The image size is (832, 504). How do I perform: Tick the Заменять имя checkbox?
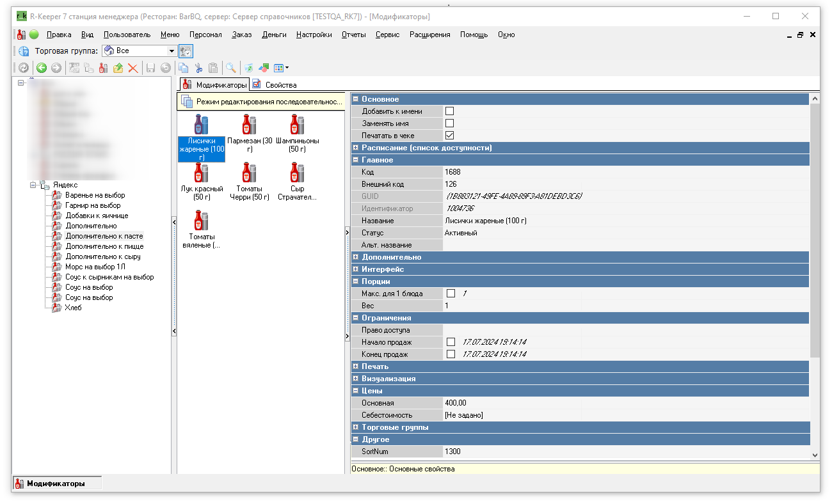[x=450, y=123]
